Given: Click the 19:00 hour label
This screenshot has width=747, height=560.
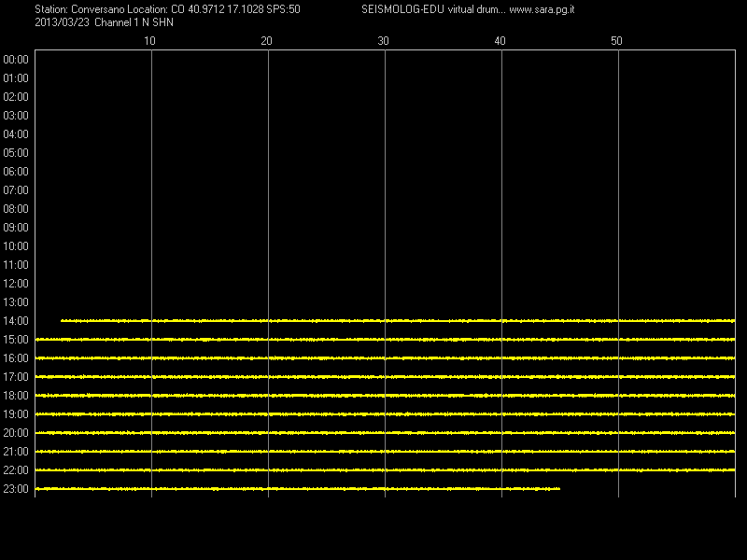Looking at the screenshot, I should point(16,414).
